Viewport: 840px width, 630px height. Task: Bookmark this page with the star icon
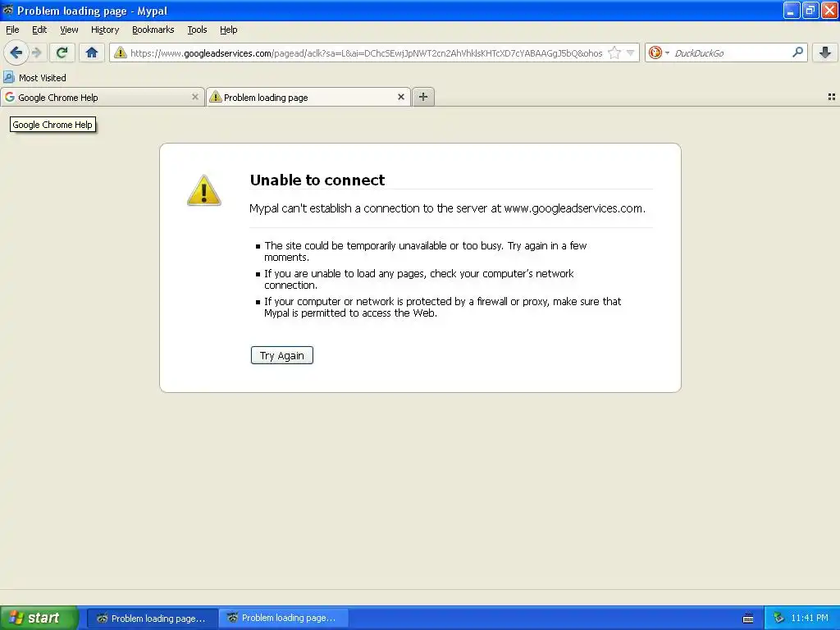coord(614,52)
